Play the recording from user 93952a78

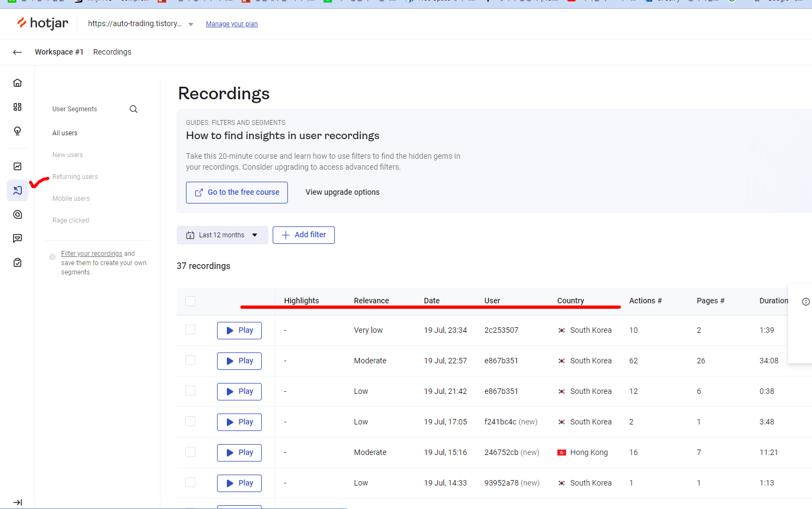239,483
